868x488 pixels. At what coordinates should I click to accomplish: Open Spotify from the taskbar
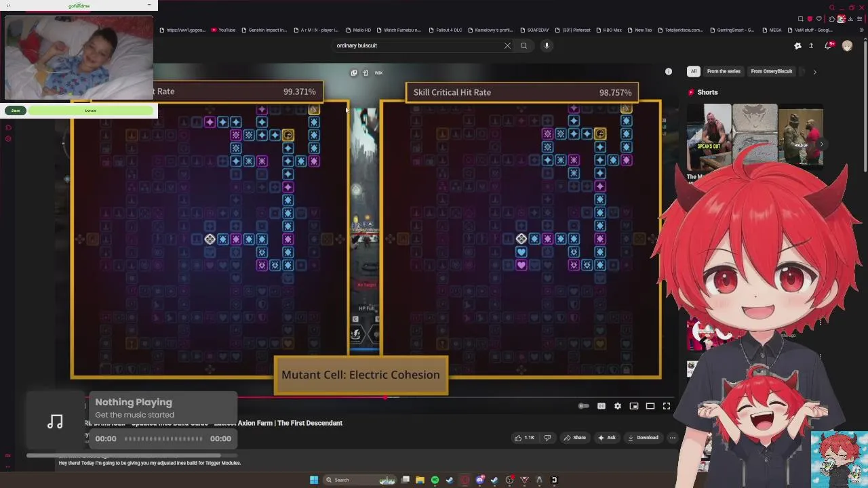coord(435,480)
